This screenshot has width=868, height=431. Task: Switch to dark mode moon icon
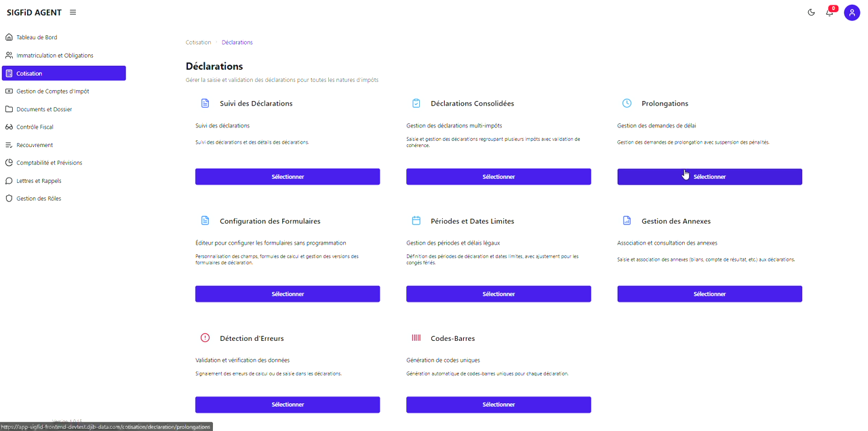tap(811, 12)
